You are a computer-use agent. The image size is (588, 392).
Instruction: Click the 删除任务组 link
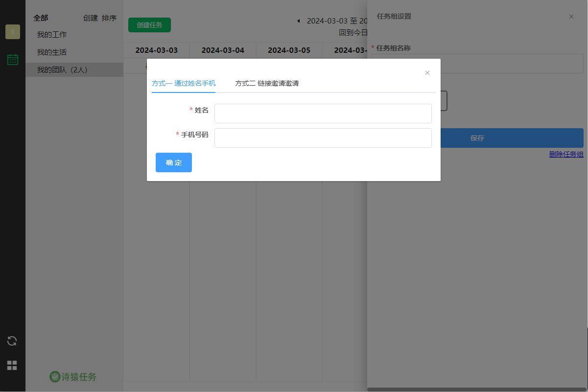[566, 154]
